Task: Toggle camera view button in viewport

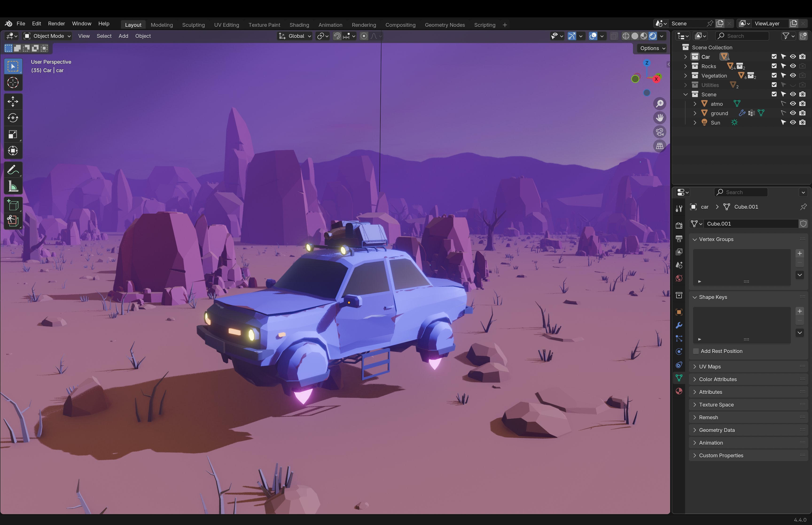Action: [x=660, y=132]
